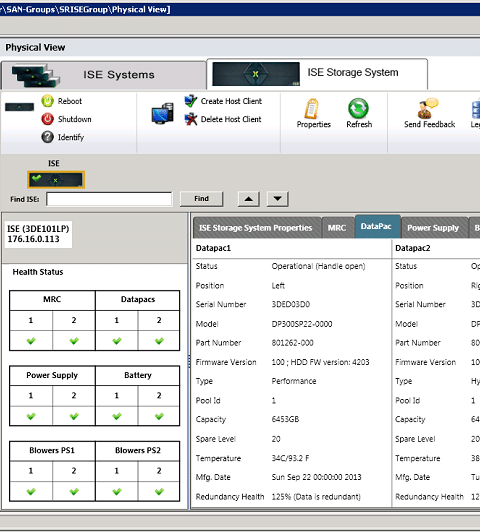
Task: Click ISE (3DE101LP) 176.16.0.113 label
Action: point(38,234)
